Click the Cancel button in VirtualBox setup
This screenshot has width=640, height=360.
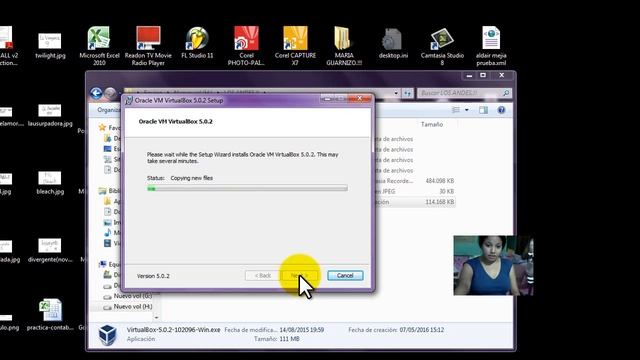click(x=345, y=276)
